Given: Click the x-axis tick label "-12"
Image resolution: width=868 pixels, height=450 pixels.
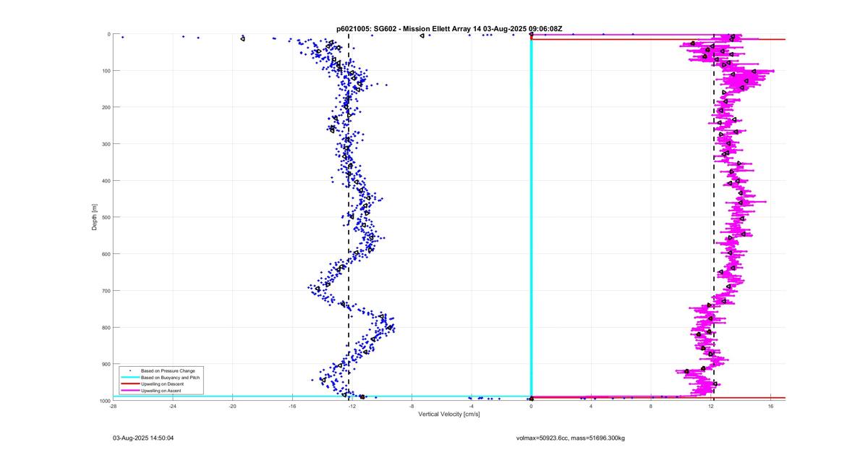Looking at the screenshot, I should 352,407.
